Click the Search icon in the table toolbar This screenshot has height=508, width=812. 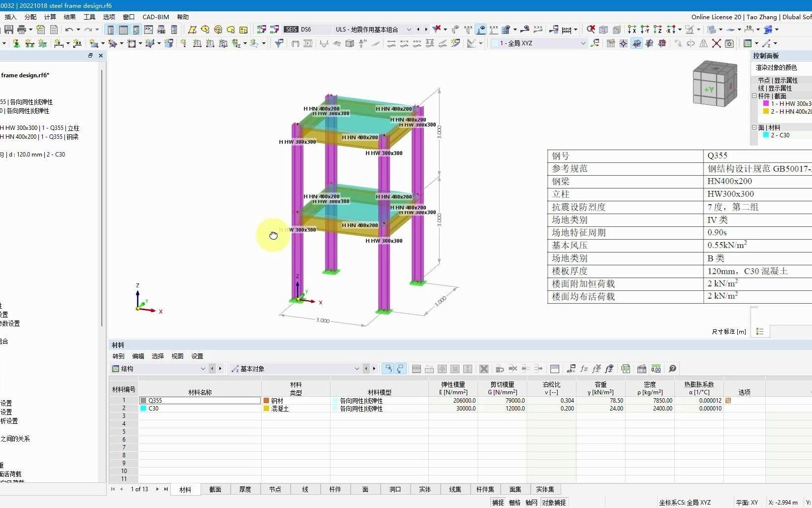click(x=673, y=369)
